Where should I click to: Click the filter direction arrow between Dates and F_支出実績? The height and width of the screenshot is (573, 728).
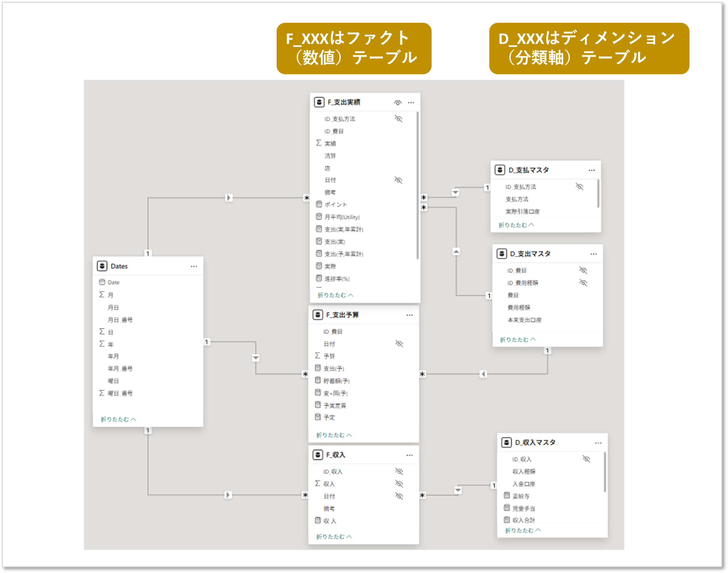click(229, 198)
